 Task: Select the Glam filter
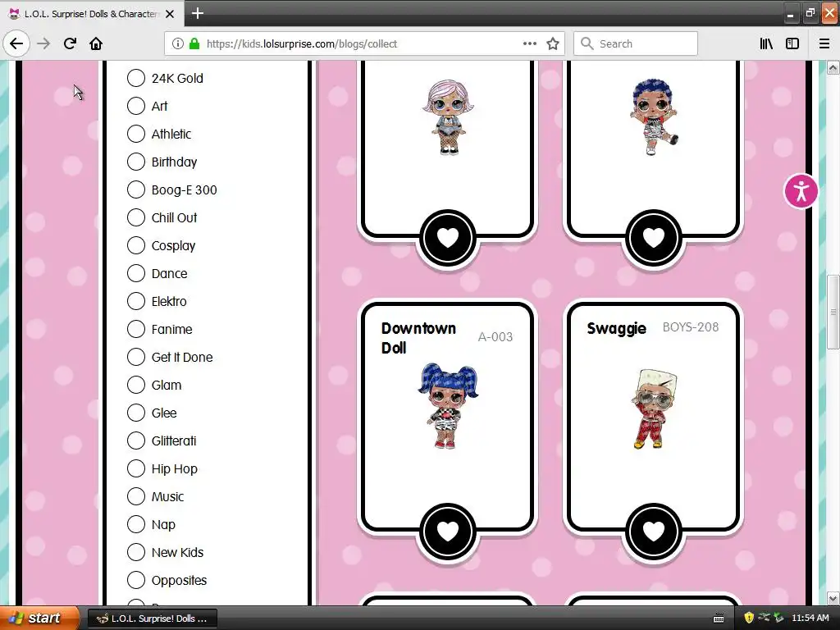point(154,385)
